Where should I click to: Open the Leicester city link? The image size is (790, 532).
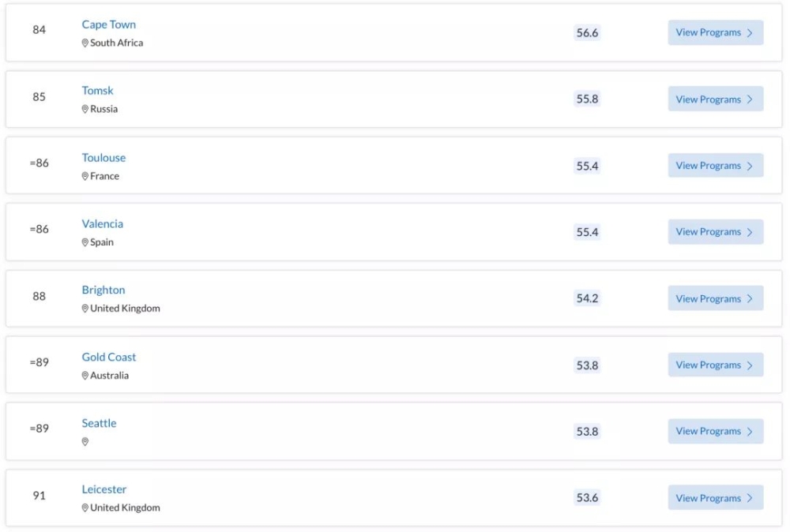pos(104,489)
